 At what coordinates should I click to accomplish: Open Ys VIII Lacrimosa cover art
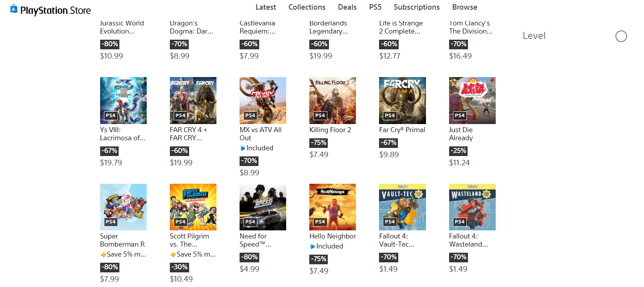coord(123,100)
